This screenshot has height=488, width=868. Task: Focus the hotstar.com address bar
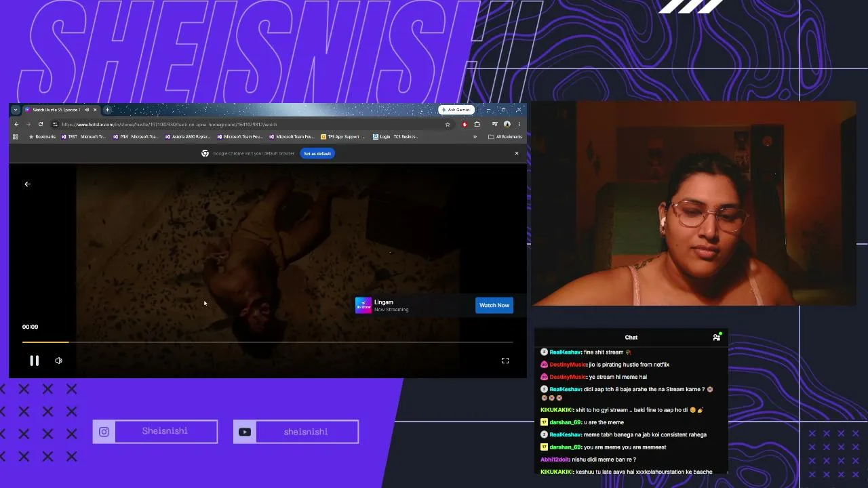tap(251, 124)
